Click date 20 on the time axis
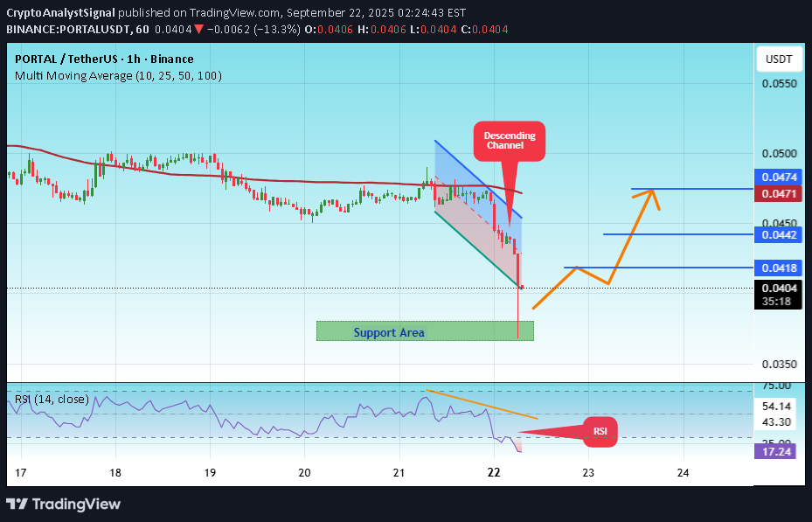Viewport: 812px width, 522px height. pyautogui.click(x=304, y=472)
